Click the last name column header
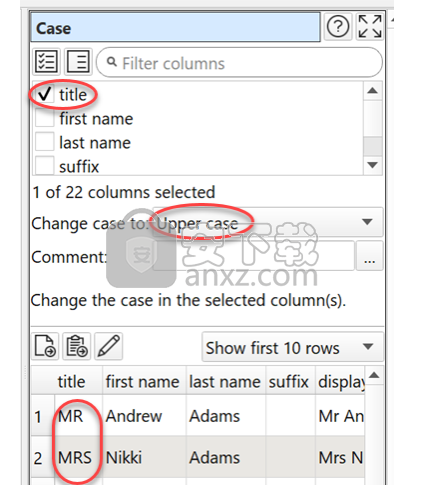 coord(225,381)
